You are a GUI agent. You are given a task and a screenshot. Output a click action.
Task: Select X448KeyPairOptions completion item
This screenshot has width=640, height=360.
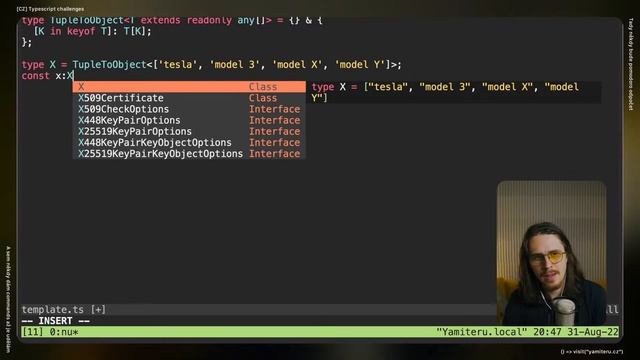point(189,120)
